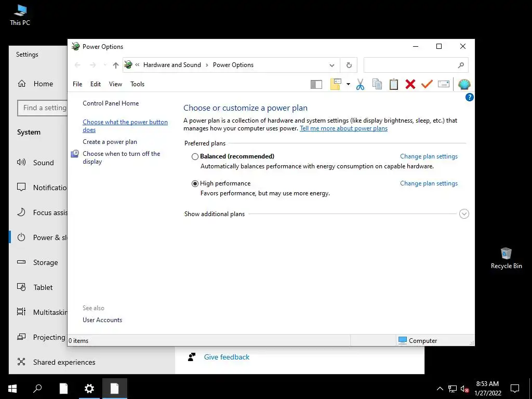This screenshot has width=532, height=399.
Task: Click the Cut scissors icon
Action: [x=360, y=84]
